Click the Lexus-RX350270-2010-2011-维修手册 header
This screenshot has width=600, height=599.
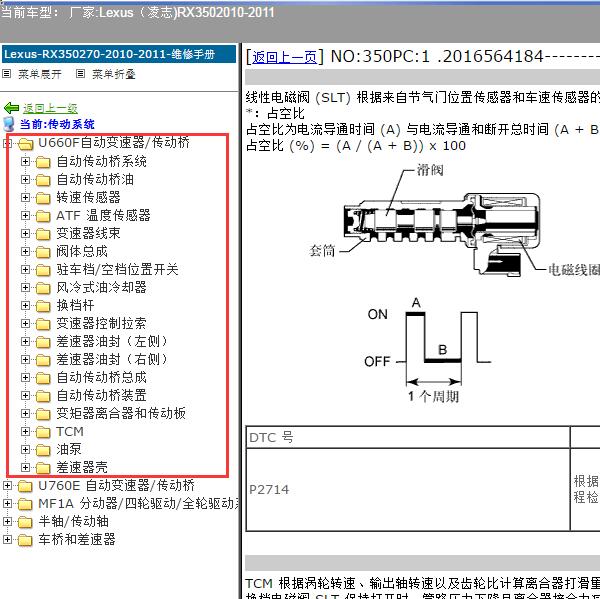tap(119, 54)
